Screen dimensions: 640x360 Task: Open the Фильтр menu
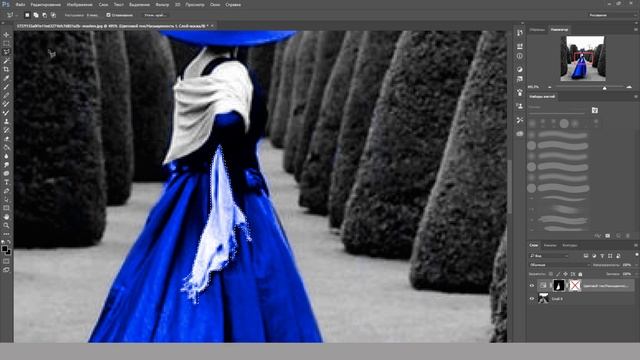click(162, 5)
